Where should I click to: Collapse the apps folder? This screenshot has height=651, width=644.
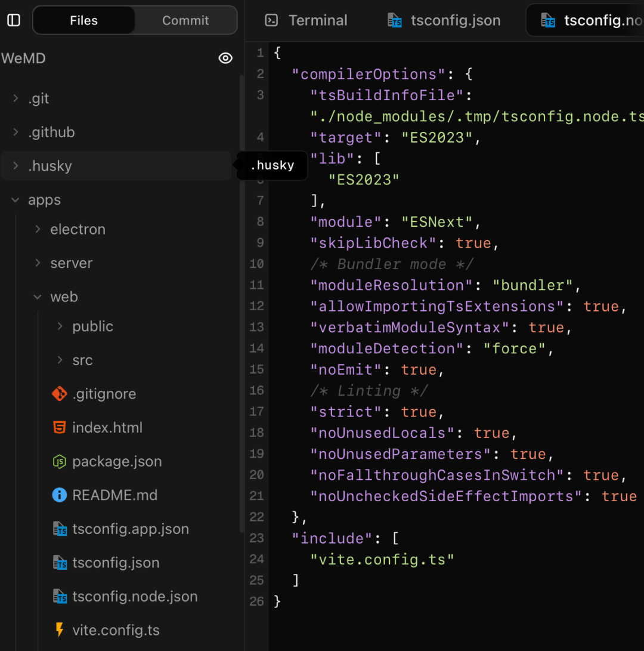[x=16, y=200]
